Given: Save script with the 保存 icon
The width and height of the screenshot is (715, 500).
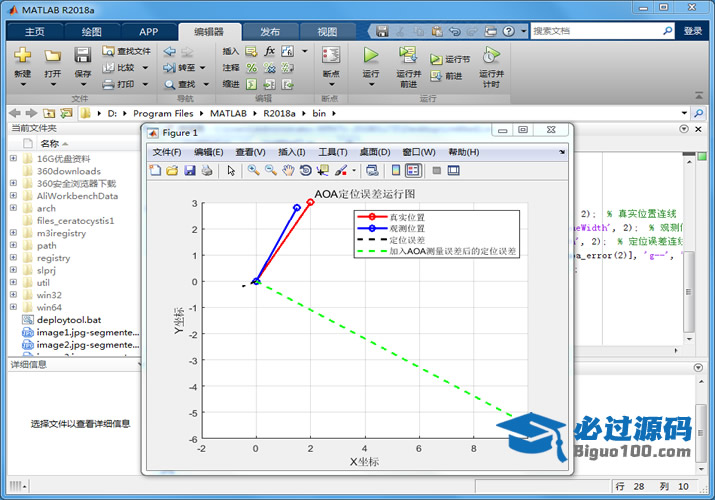Looking at the screenshot, I should 83,55.
